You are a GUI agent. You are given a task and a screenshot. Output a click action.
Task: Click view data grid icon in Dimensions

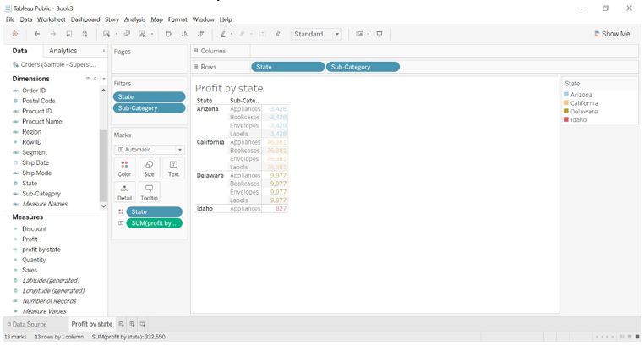(x=88, y=79)
